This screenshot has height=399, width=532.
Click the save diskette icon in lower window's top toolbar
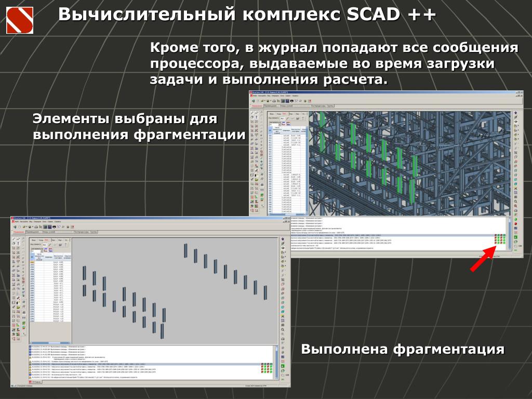(x=30, y=227)
